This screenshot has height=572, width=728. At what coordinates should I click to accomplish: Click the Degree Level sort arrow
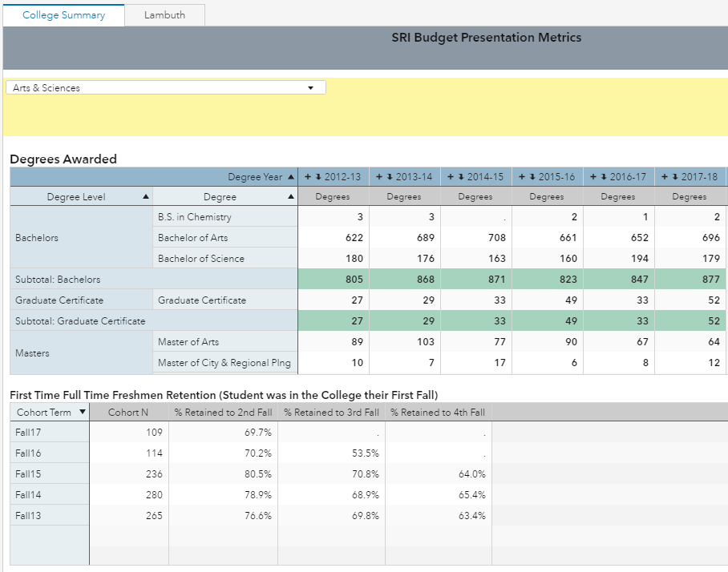(x=145, y=197)
